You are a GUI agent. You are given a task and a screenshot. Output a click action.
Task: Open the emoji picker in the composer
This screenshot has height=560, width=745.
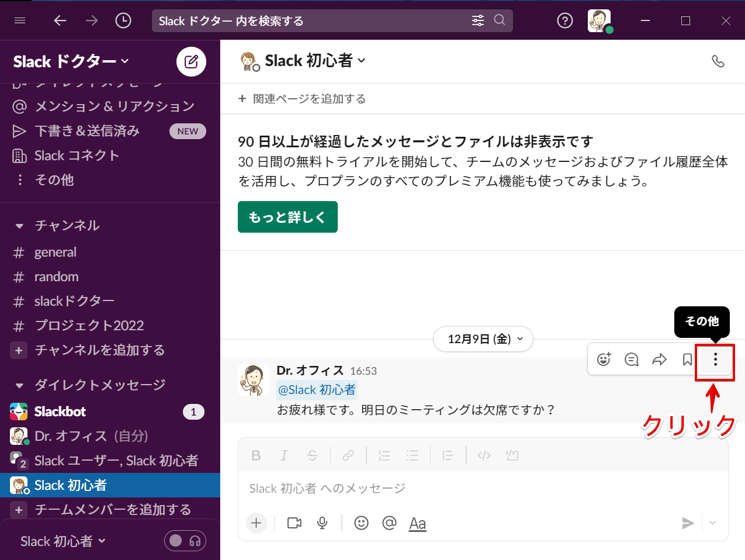[x=361, y=523]
